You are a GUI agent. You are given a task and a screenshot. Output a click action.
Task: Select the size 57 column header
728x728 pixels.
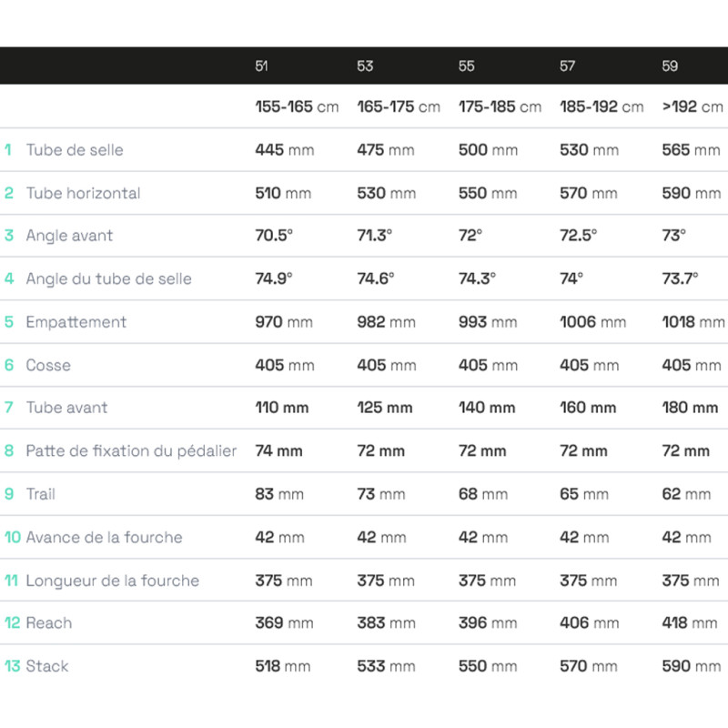[x=567, y=66]
